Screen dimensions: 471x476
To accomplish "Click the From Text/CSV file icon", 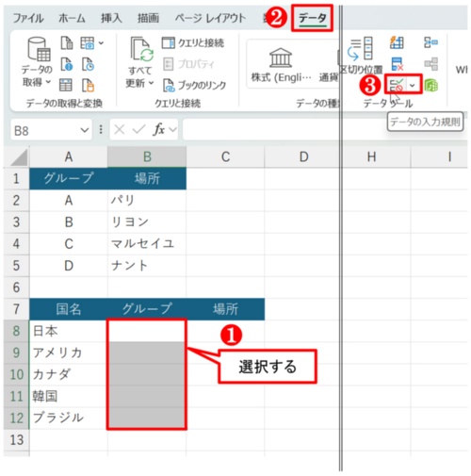I will [x=67, y=42].
